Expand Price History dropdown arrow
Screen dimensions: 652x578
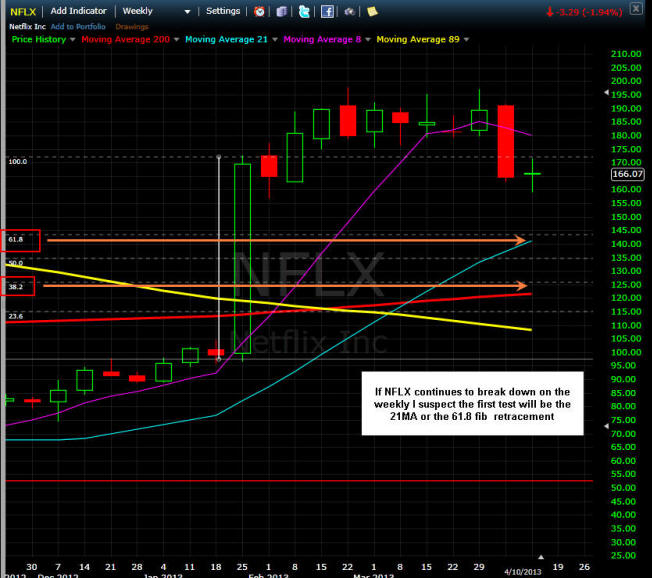pos(73,40)
